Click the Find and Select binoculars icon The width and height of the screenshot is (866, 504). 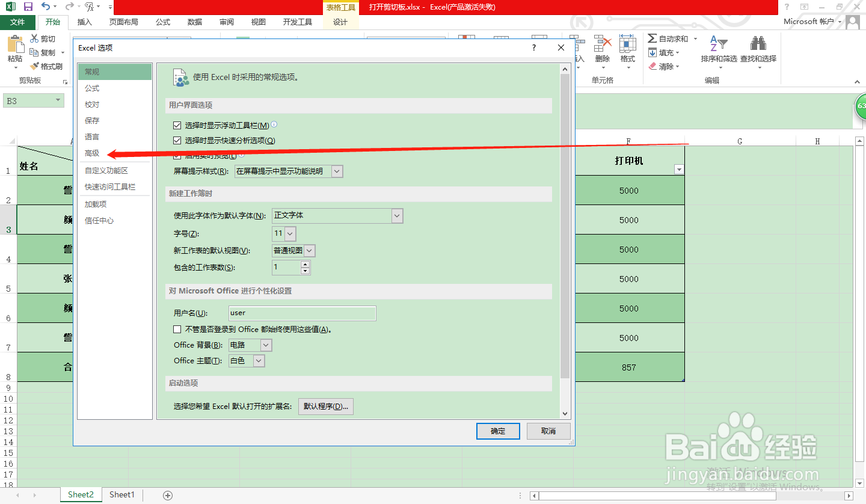coord(758,44)
